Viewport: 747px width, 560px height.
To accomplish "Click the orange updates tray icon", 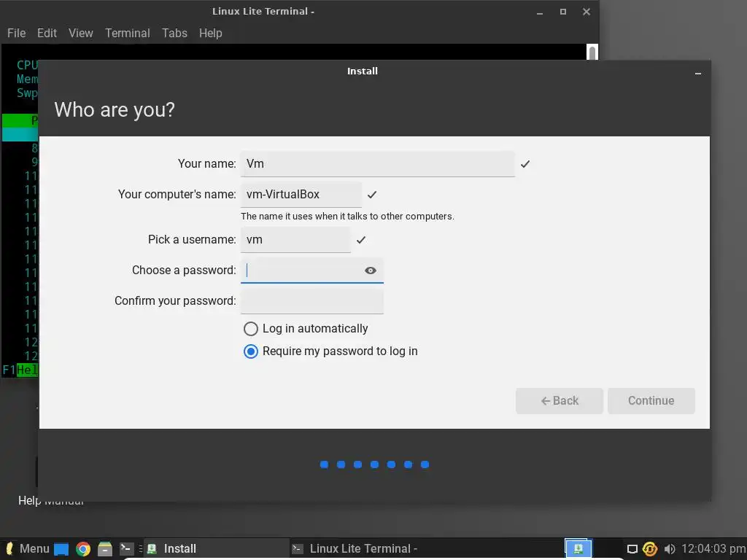I will (650, 549).
